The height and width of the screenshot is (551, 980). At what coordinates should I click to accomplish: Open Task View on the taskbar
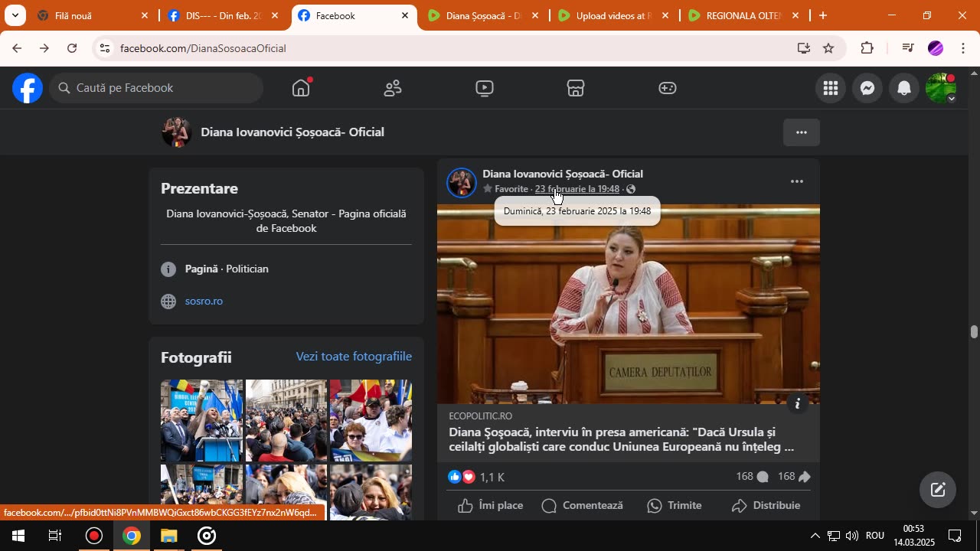click(55, 536)
